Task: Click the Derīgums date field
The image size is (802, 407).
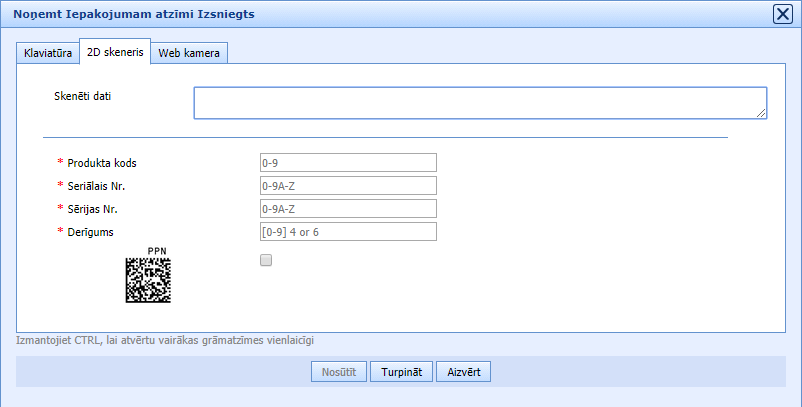Action: coord(347,232)
